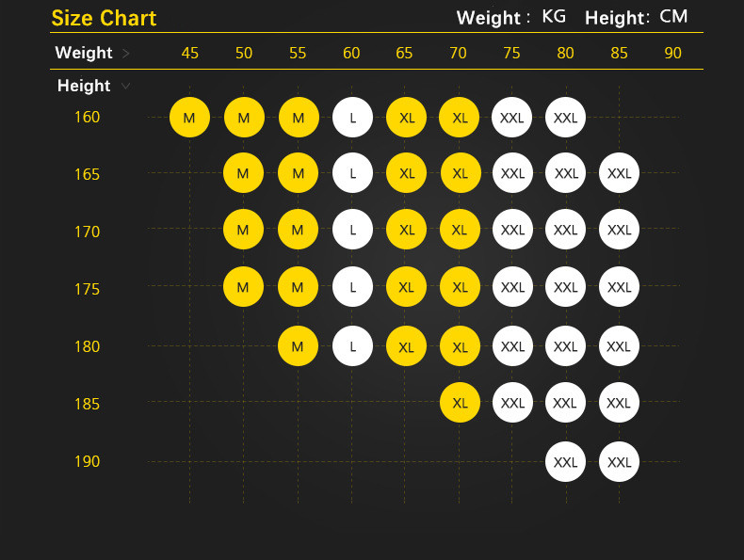Viewport: 744px width, 560px height.
Task: Click XXL circle at 190 height, 85 weight
Action: pos(619,462)
